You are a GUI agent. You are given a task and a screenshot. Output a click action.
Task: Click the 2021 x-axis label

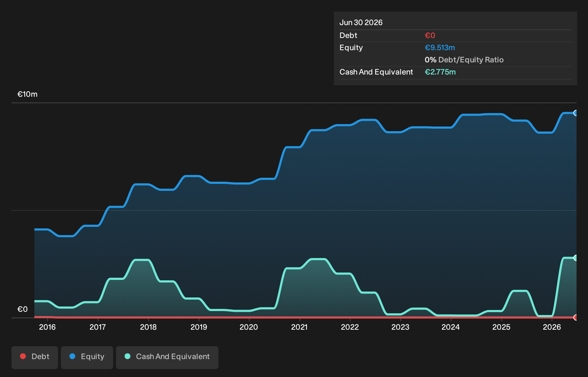point(299,327)
